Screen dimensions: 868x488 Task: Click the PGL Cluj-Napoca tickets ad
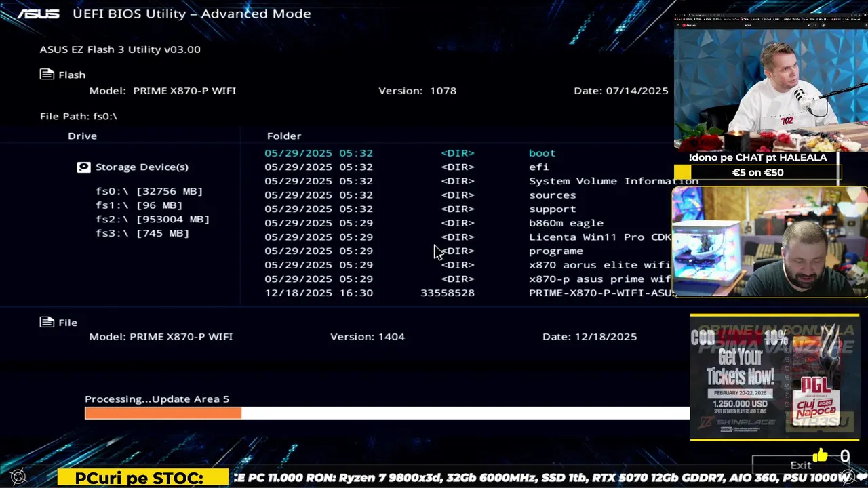[774, 377]
